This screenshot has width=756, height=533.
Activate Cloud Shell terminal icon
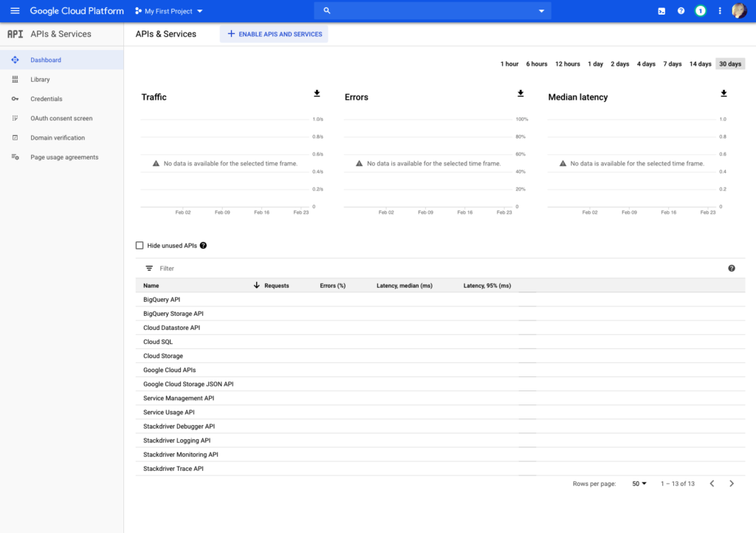tap(661, 11)
